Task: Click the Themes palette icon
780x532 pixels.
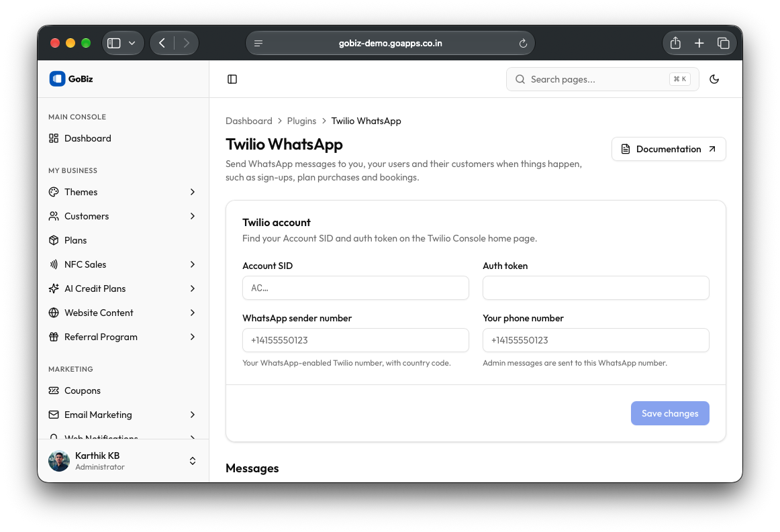Action: point(54,192)
